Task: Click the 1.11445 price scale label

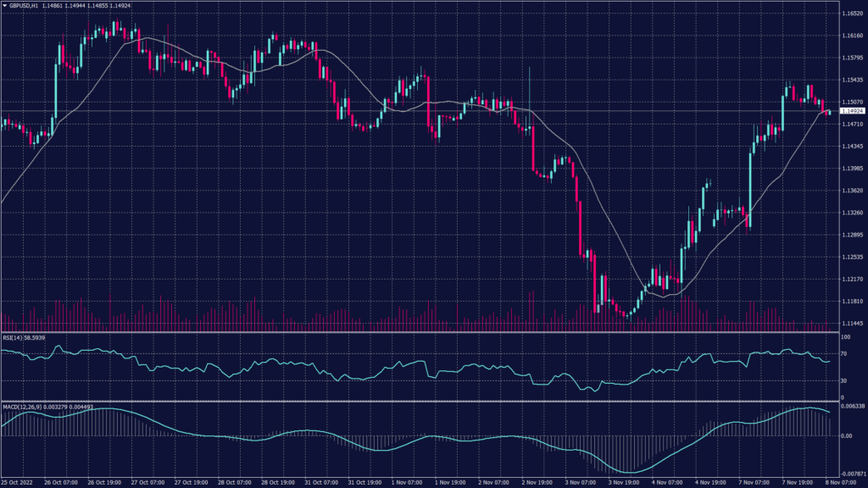Action: [x=850, y=323]
